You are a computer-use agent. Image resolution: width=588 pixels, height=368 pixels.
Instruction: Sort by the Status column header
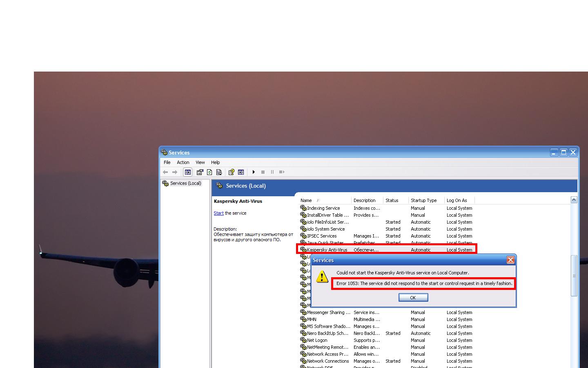click(392, 200)
